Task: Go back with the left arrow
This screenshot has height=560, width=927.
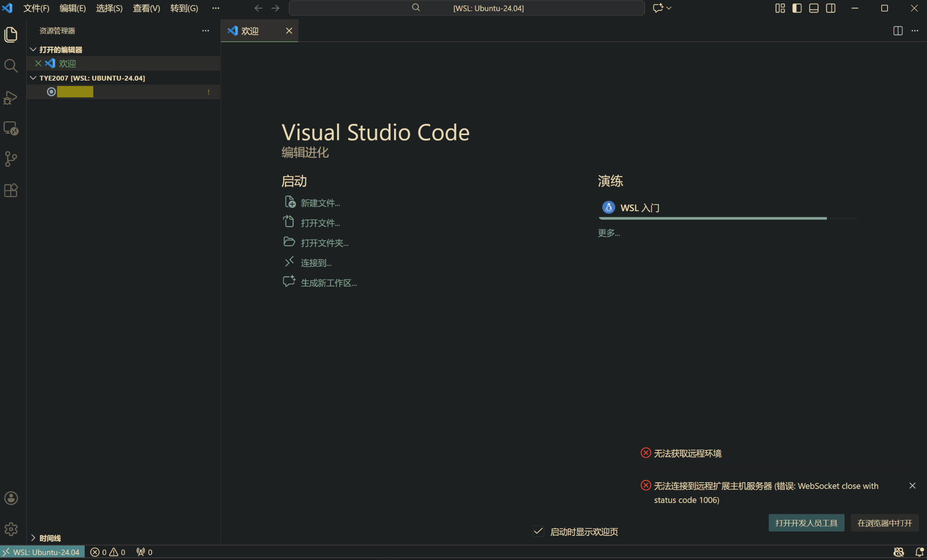Action: click(x=259, y=8)
